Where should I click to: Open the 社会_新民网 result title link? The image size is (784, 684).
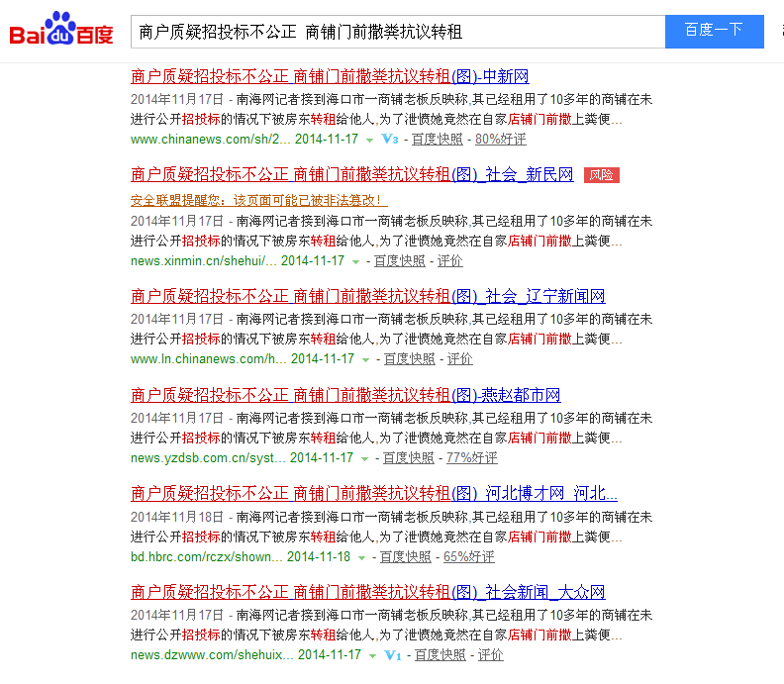coord(351,174)
